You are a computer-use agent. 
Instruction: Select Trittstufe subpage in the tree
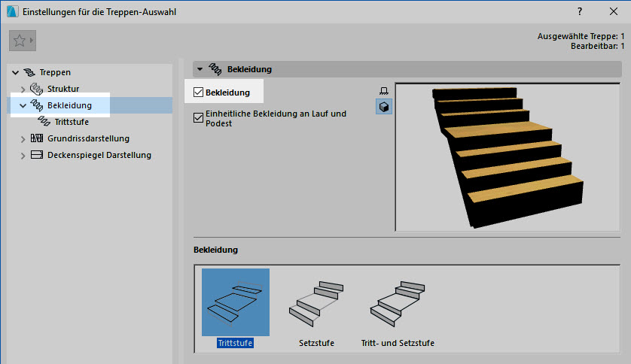pos(72,122)
